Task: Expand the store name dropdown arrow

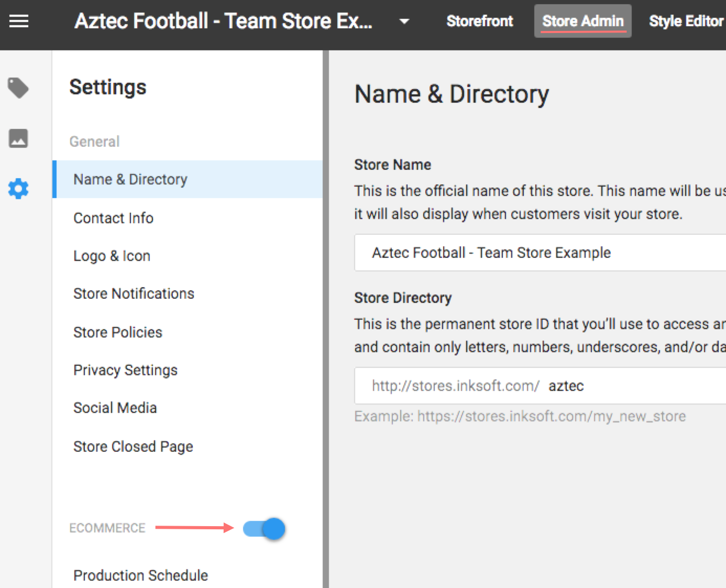Action: click(404, 21)
